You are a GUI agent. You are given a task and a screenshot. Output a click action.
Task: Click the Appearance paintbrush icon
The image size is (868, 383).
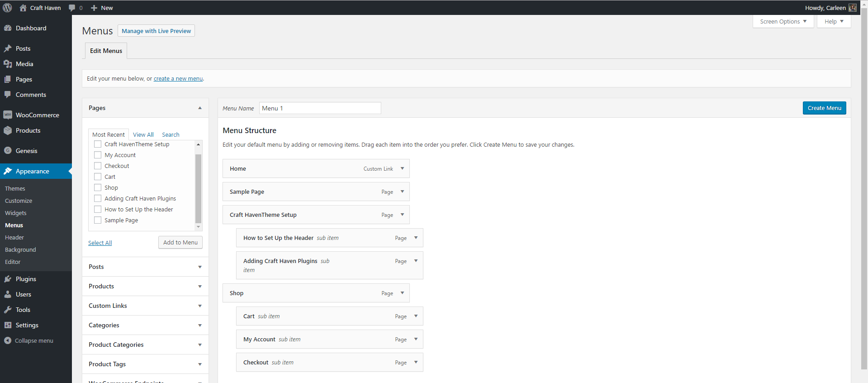click(x=8, y=171)
